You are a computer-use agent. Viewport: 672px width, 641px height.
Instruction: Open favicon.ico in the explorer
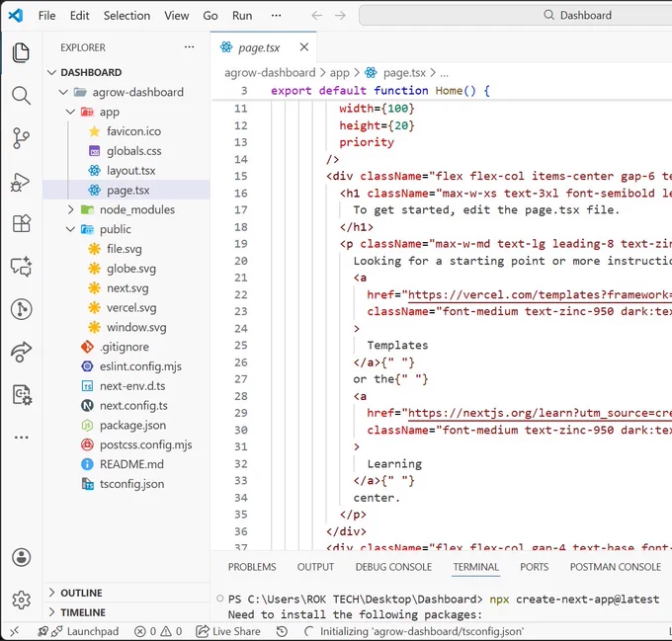pos(133,131)
